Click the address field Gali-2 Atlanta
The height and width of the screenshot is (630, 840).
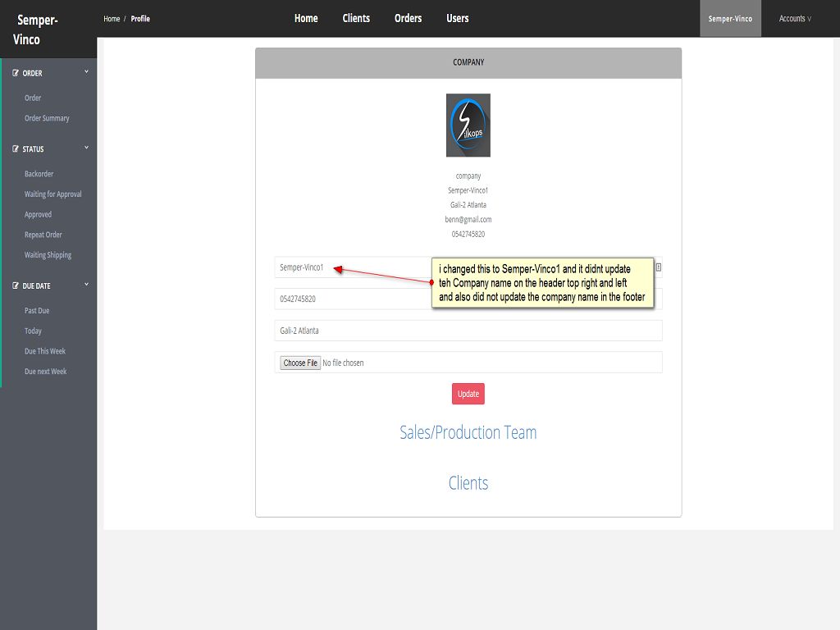[x=468, y=331]
